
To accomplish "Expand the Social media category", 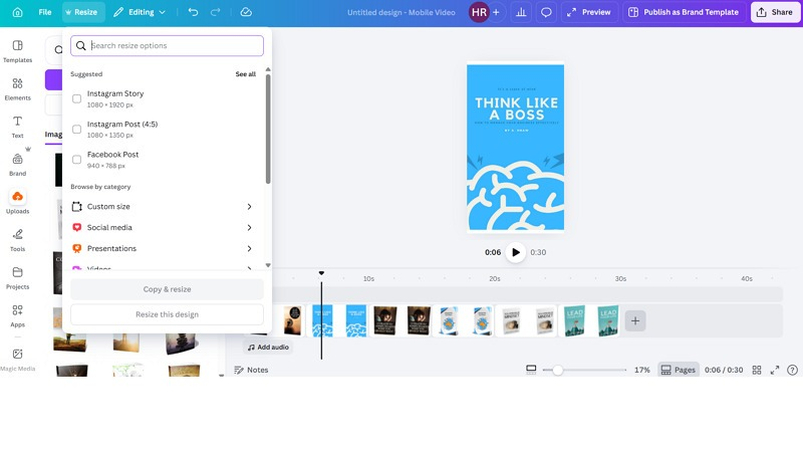I will pyautogui.click(x=163, y=227).
